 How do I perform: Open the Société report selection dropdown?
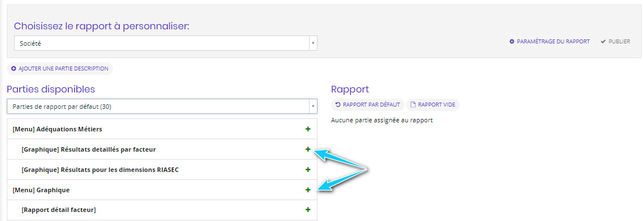pyautogui.click(x=166, y=43)
